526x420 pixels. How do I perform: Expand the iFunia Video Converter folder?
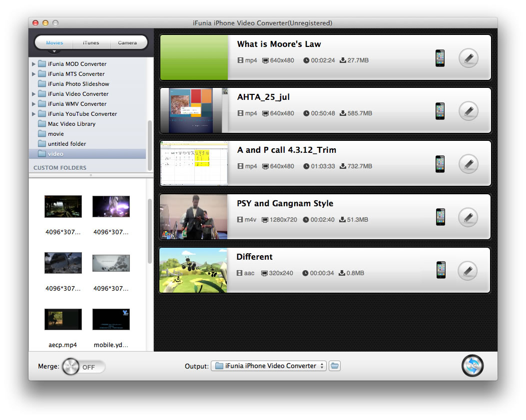(x=33, y=94)
